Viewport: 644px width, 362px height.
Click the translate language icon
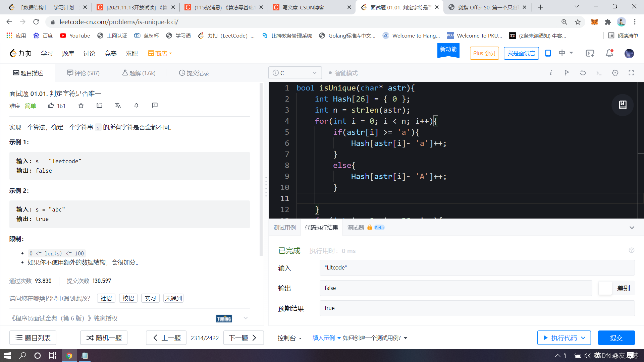click(x=118, y=106)
